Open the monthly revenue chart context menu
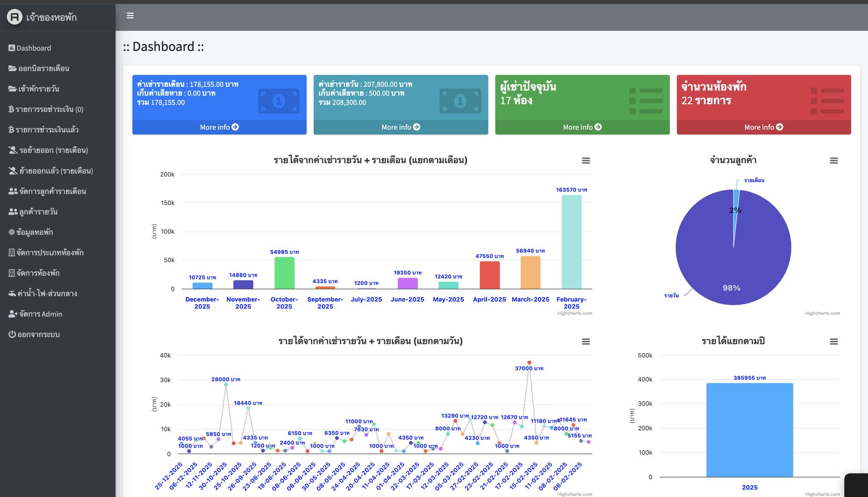 (586, 161)
